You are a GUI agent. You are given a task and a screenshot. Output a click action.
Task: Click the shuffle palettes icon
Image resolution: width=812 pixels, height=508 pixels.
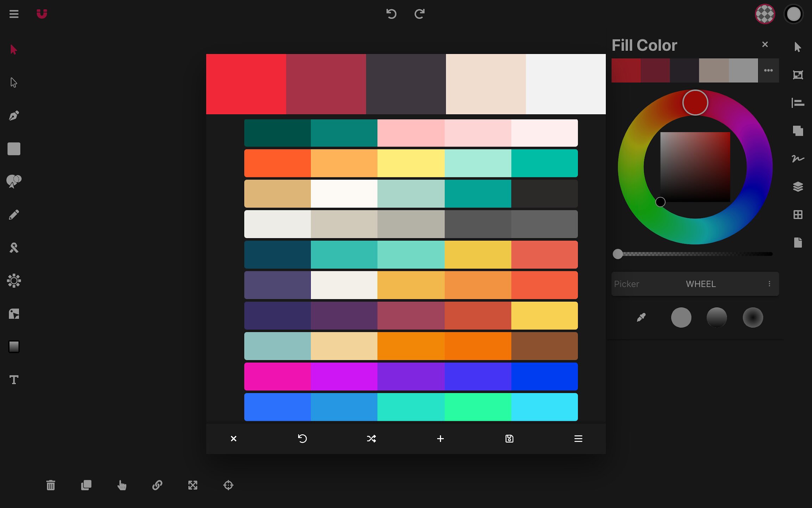point(371,439)
